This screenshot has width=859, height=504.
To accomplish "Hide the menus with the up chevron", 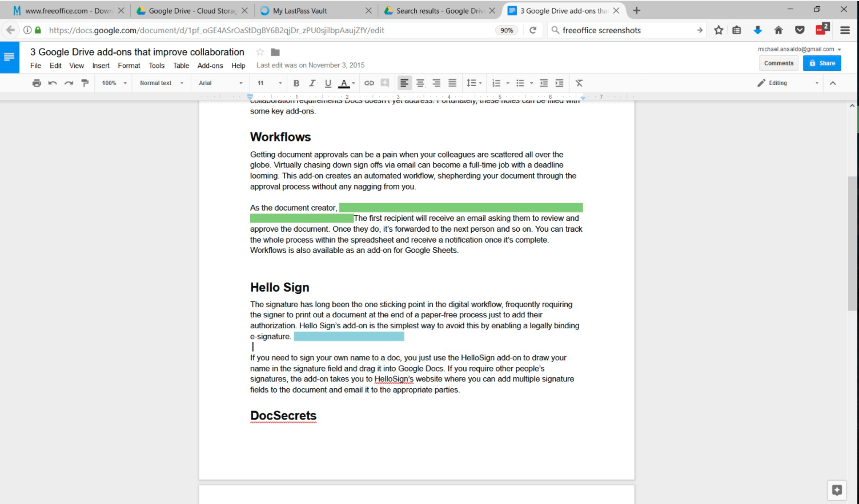I will [x=833, y=83].
